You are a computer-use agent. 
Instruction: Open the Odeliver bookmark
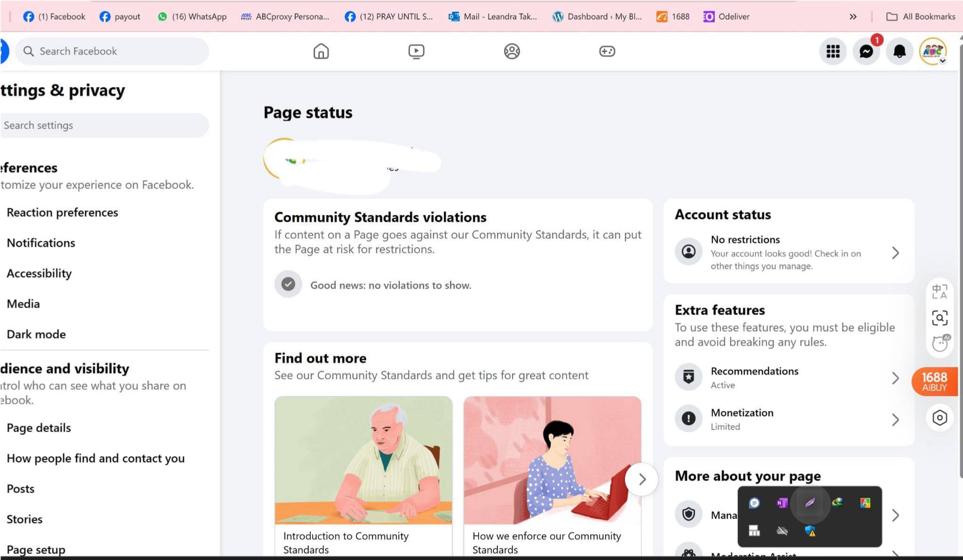(x=726, y=16)
